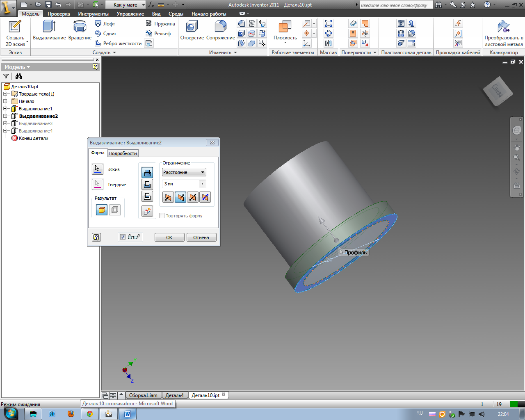Image resolution: width=525 pixels, height=420 pixels.
Task: Expand the Изменить panel arrow
Action: click(x=235, y=52)
